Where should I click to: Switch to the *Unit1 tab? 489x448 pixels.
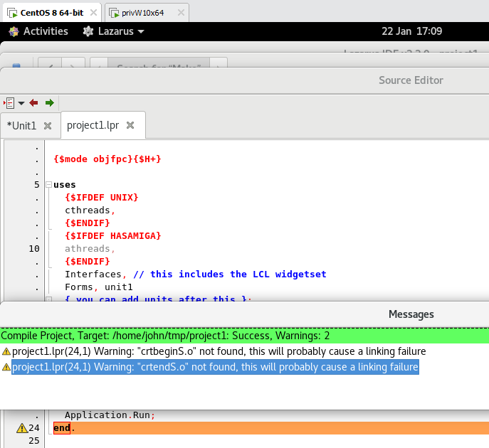[x=21, y=125]
